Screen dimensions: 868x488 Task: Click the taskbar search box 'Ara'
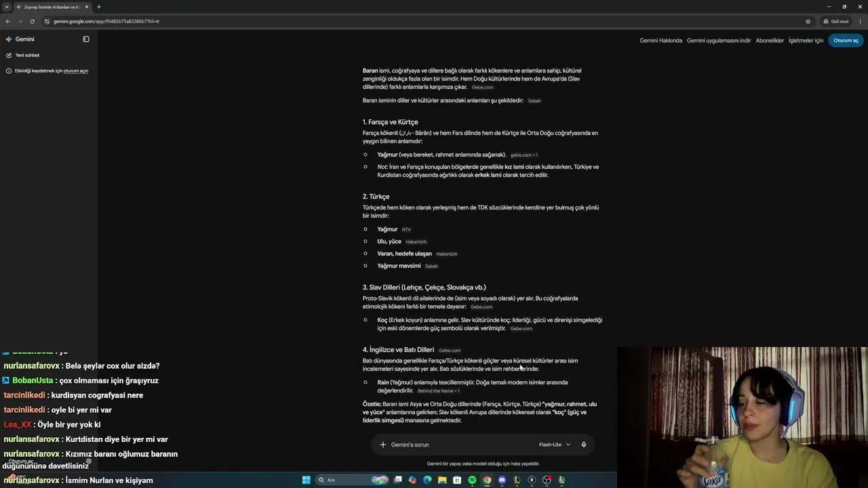click(x=353, y=480)
